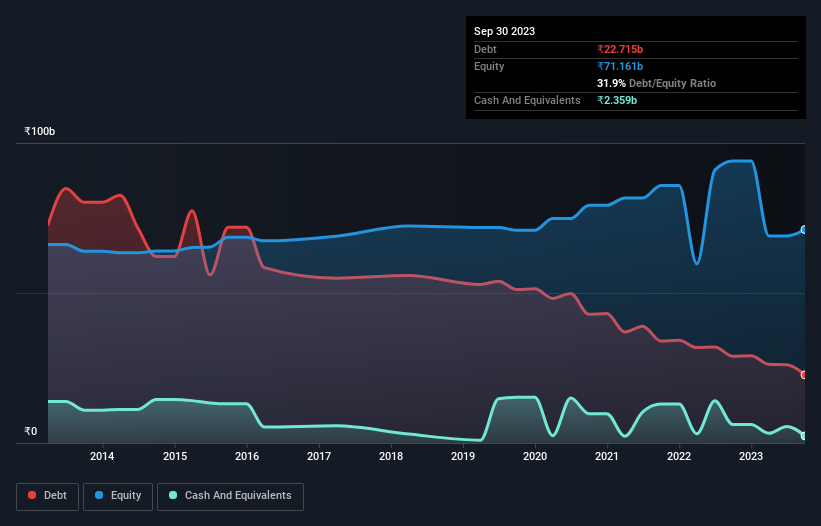Screen dimensions: 821x526
Task: Click the Cash And Equivalents tooltip label
Action: (527, 100)
